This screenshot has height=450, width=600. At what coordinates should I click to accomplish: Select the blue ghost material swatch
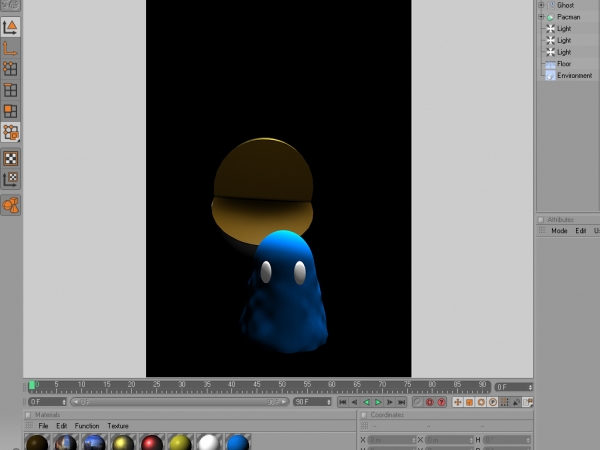(238, 442)
